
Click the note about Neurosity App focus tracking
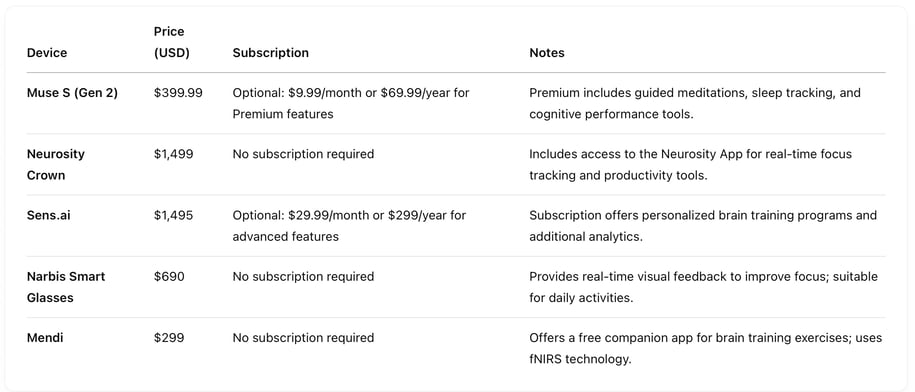pos(690,164)
